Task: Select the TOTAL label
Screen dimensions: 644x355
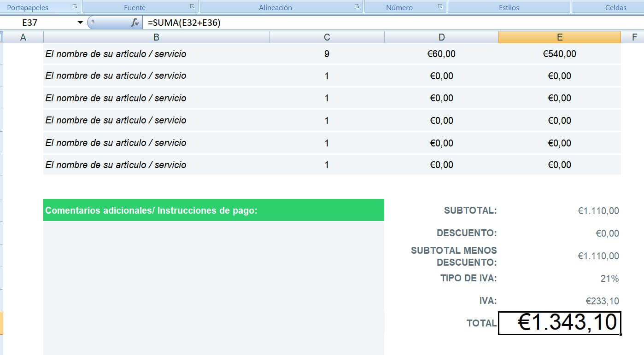Action: (x=482, y=323)
